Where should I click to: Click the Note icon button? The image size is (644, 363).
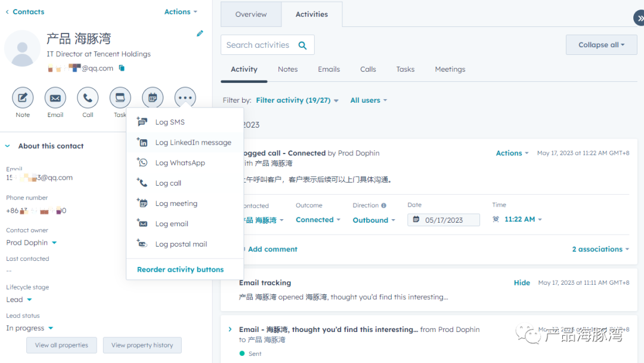coord(23,98)
